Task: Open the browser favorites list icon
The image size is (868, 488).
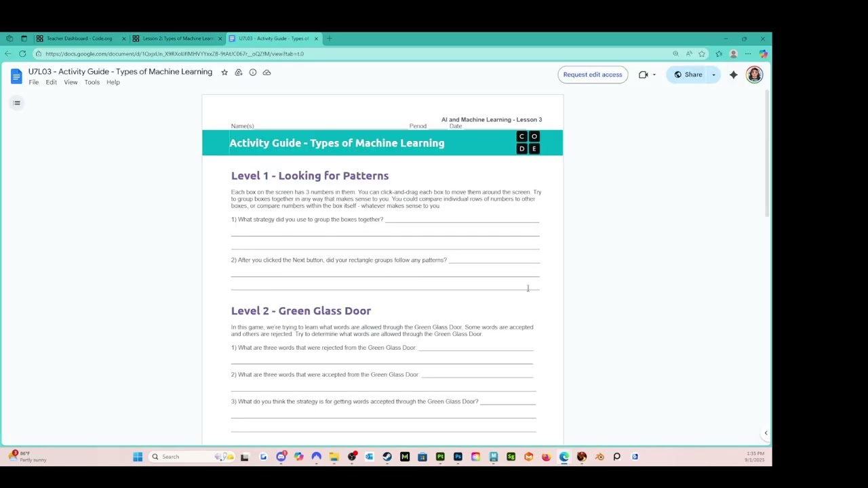Action: point(719,54)
